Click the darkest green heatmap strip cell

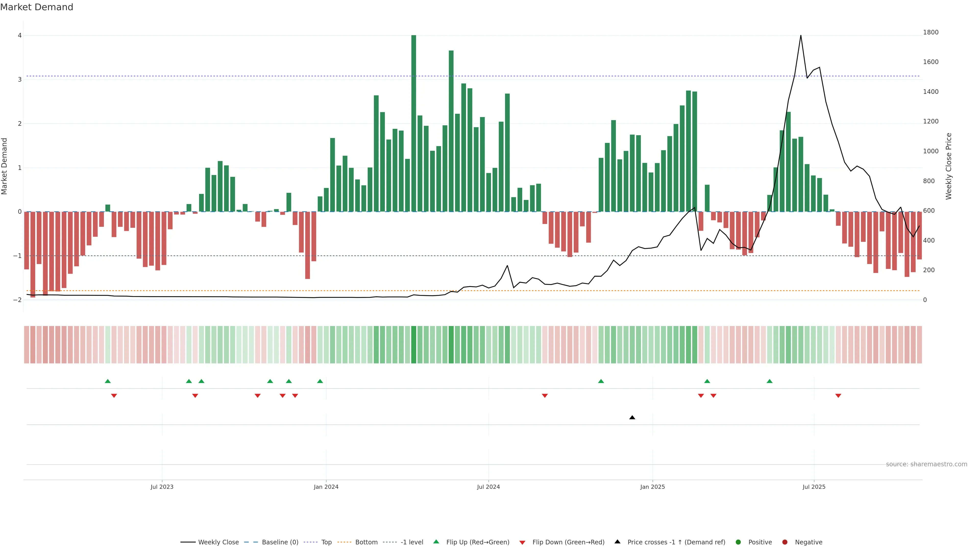pos(413,345)
